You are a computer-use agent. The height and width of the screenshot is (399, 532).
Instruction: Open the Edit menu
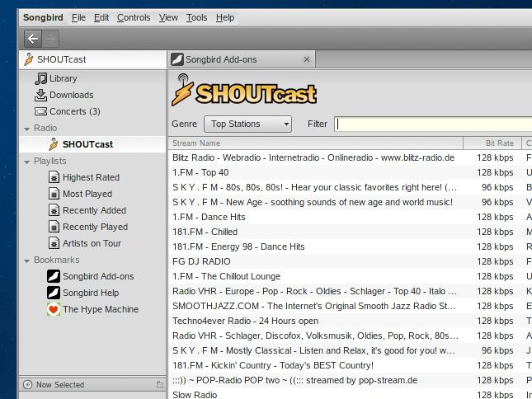pos(101,17)
